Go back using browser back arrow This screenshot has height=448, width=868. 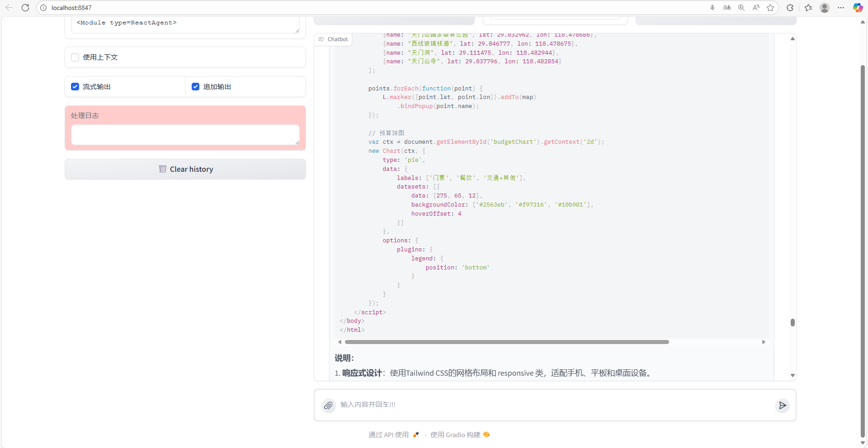[x=9, y=8]
